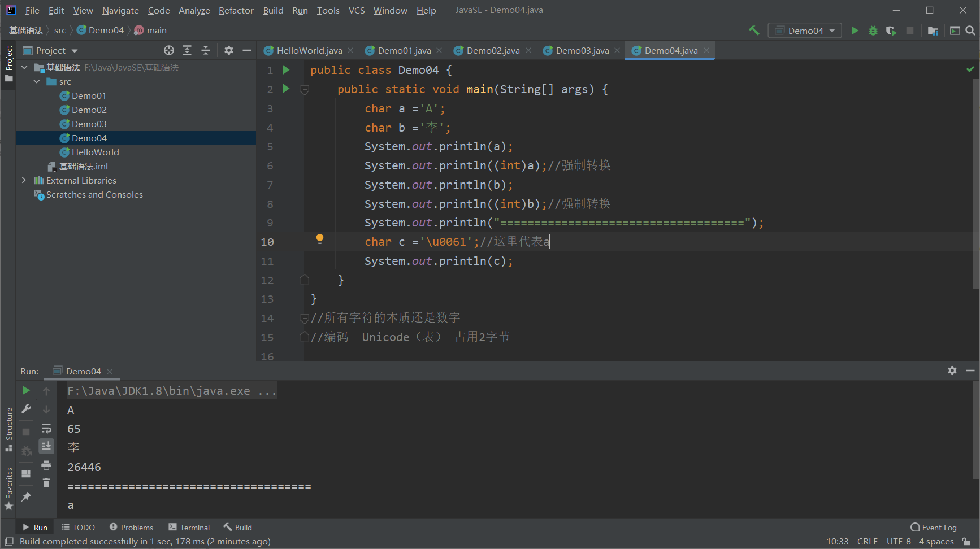Screen dimensions: 980x549
Task: Expand the External Libraries tree node
Action: 24,180
